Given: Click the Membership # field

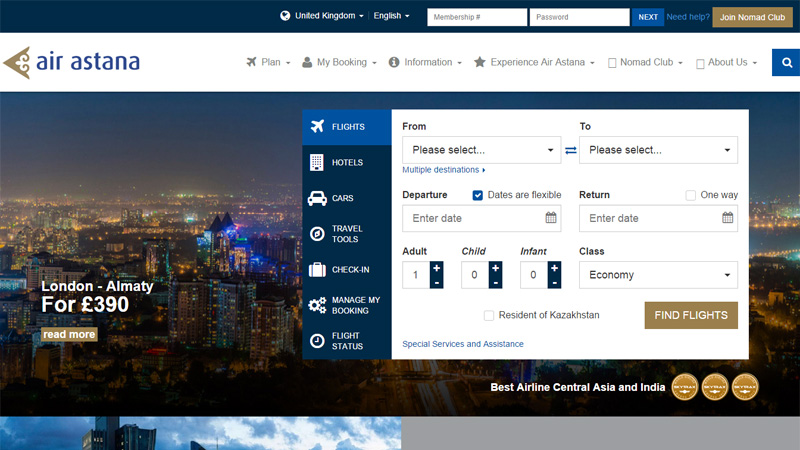Looking at the screenshot, I should pos(477,17).
